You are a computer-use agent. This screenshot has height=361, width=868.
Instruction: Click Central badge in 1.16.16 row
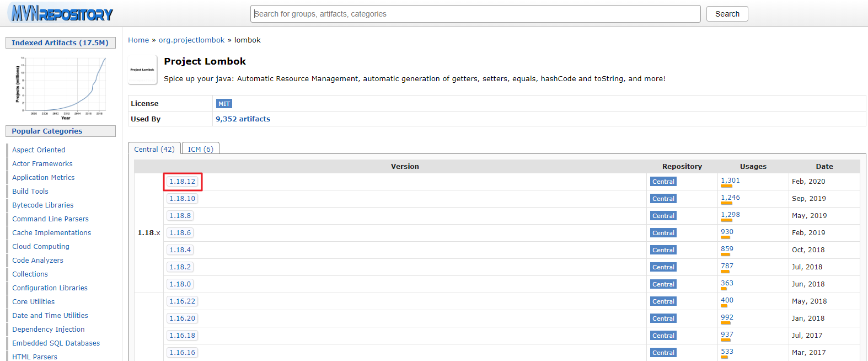pyautogui.click(x=663, y=353)
